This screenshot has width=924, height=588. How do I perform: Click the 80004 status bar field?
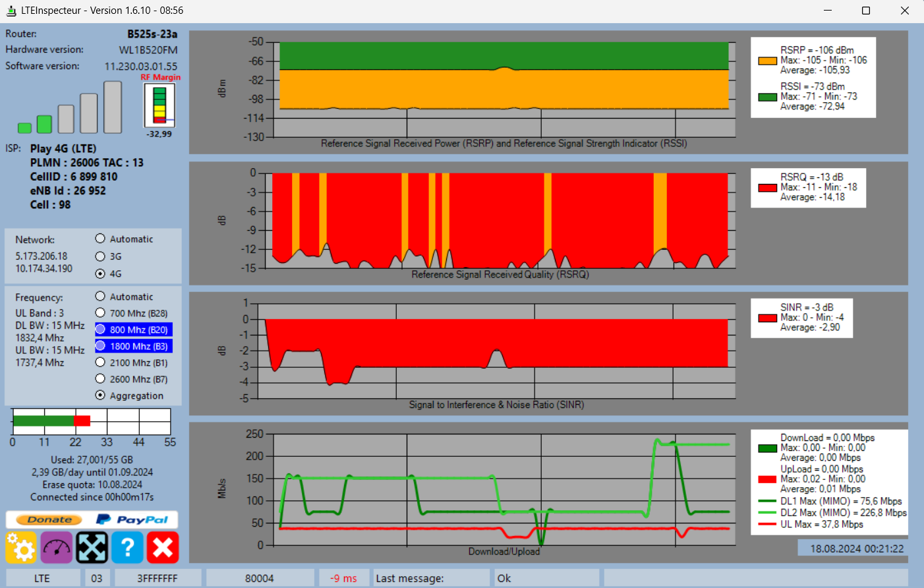[x=260, y=578]
